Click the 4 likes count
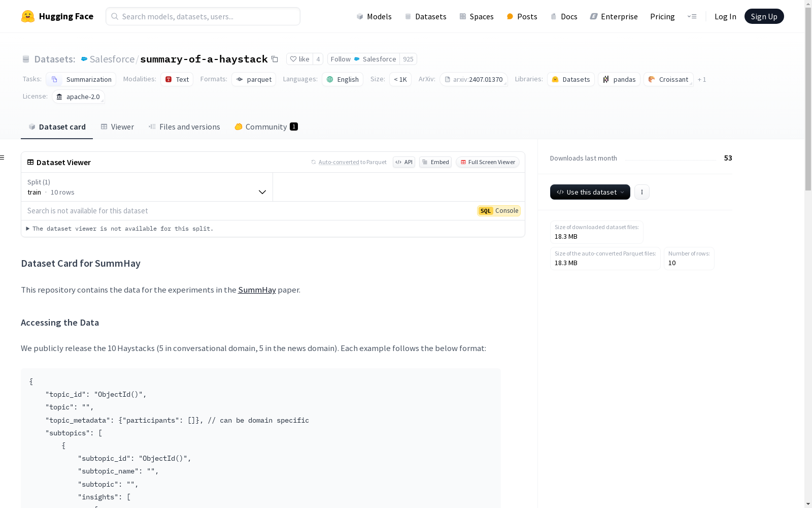 point(318,59)
